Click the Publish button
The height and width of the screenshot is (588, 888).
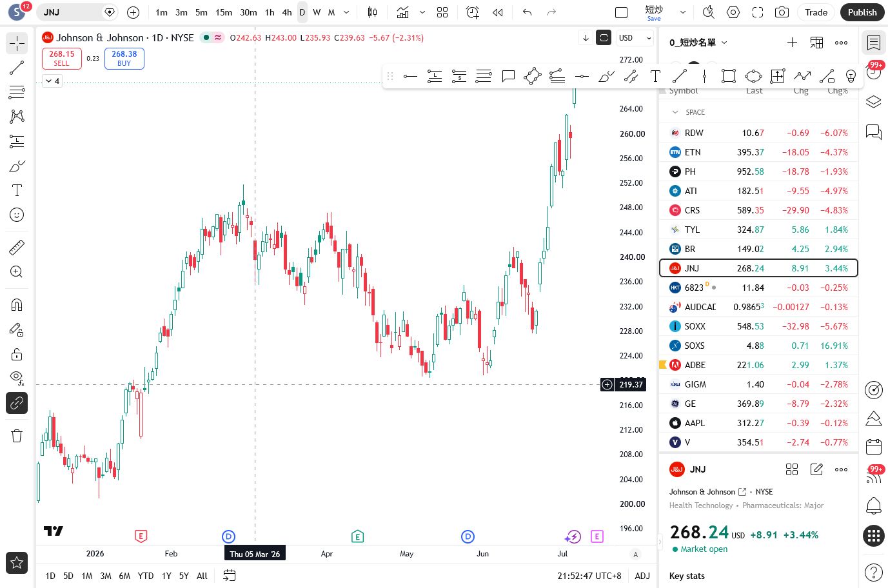[862, 12]
